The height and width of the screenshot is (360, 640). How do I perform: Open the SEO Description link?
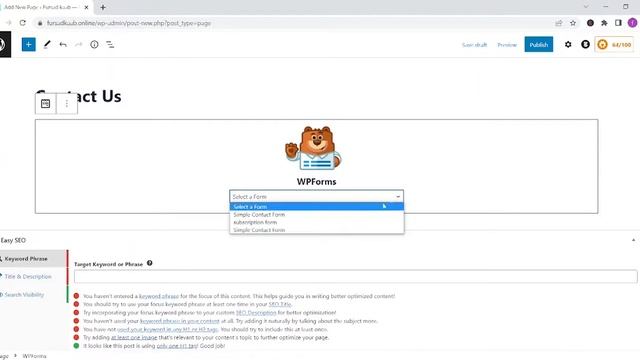click(x=256, y=313)
